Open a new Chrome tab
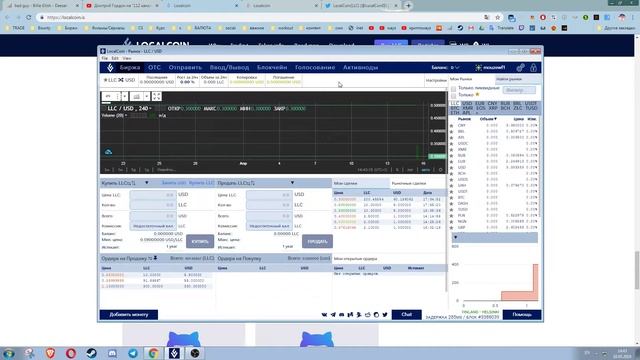Screen dimensions: 640x360 (x=408, y=6)
